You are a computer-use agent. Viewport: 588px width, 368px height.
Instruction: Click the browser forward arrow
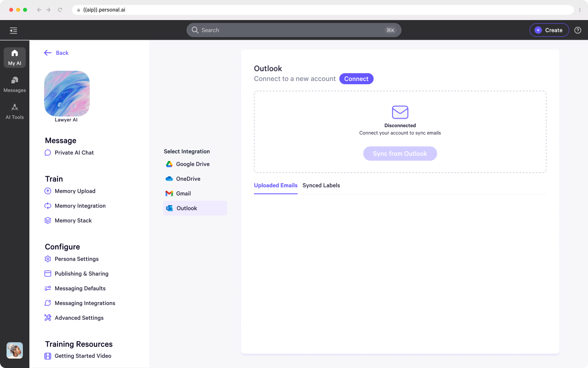pyautogui.click(x=49, y=10)
